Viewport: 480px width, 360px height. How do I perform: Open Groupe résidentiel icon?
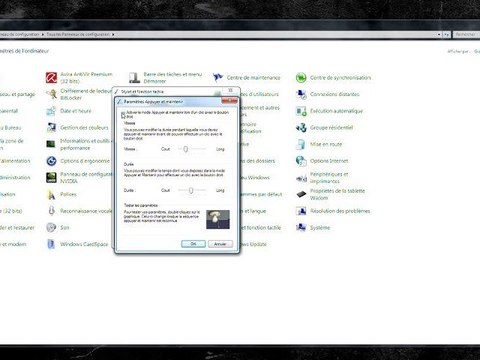tap(301, 128)
